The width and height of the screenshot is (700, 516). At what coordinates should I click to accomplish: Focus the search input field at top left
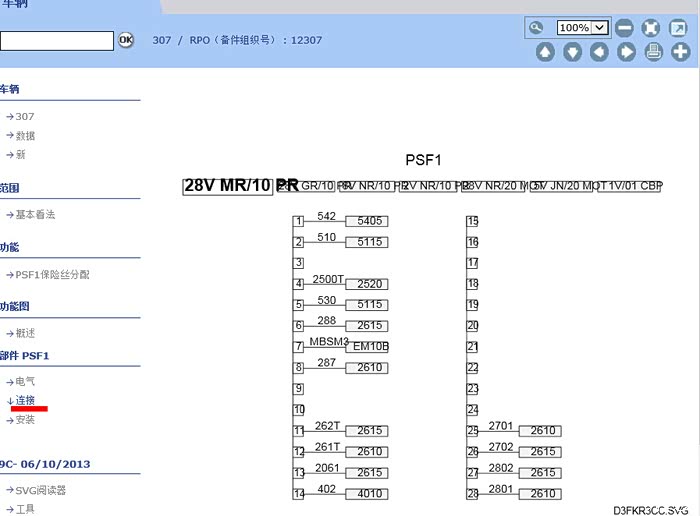click(57, 41)
